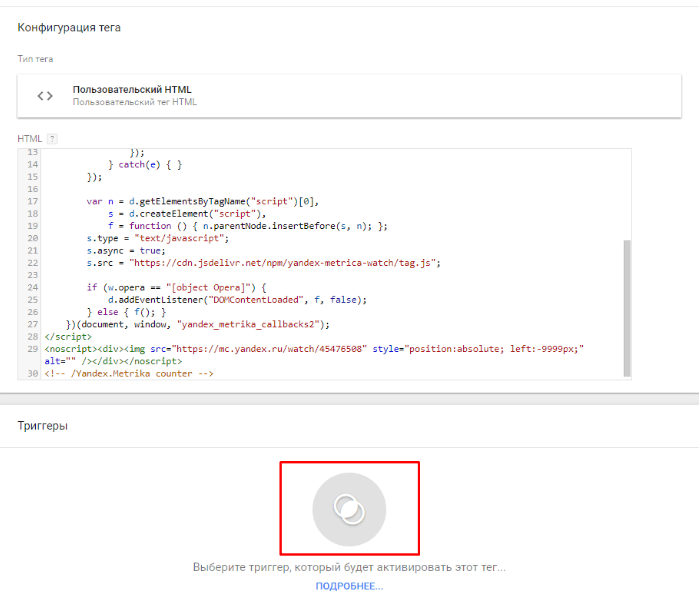
Task: Click the "DOMContentLoaded" string on line 25
Action: pos(254,300)
